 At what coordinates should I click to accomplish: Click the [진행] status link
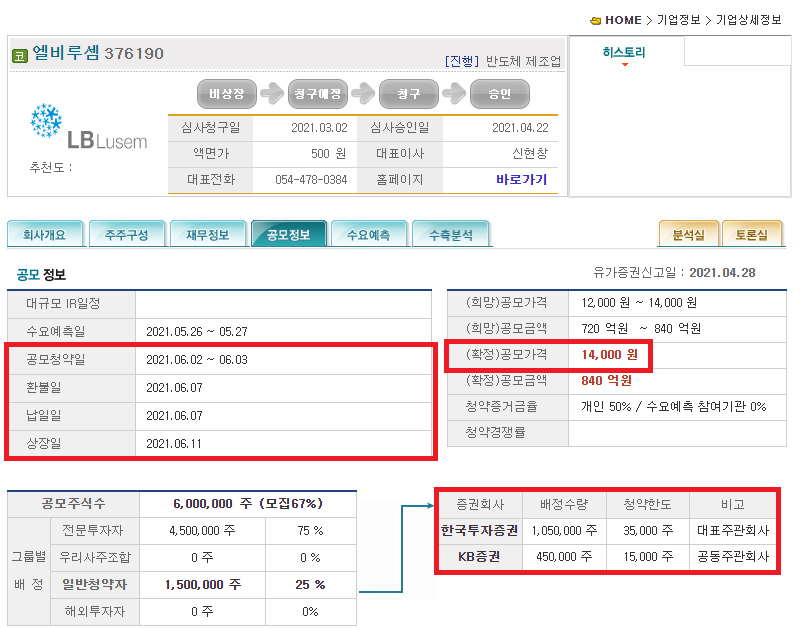click(462, 61)
